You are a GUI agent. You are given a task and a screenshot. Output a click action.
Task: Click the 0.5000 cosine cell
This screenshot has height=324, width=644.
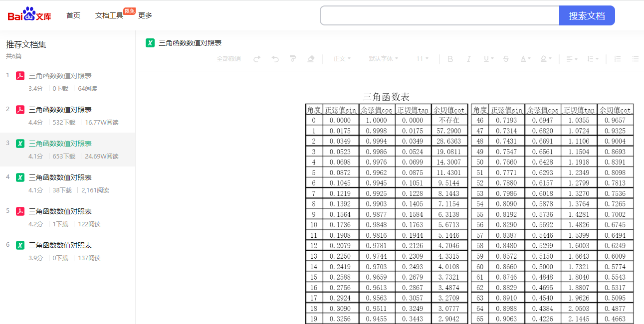543,267
